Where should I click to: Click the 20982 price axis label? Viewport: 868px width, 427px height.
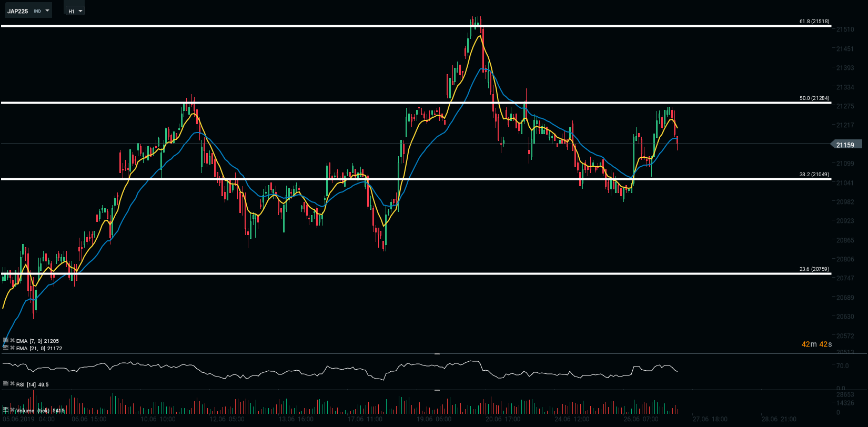pos(845,202)
